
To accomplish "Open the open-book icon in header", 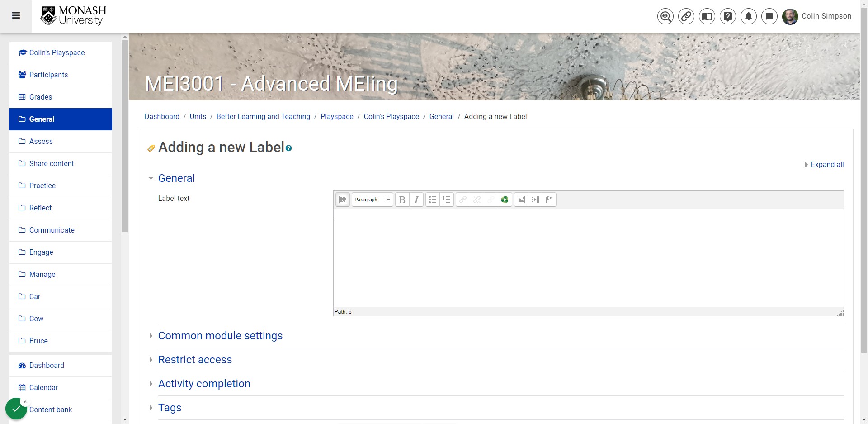I will click(707, 17).
